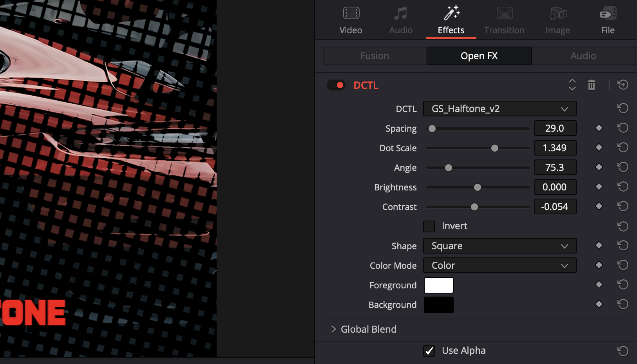Reset the Shape parameter
The width and height of the screenshot is (637, 364).
(623, 245)
